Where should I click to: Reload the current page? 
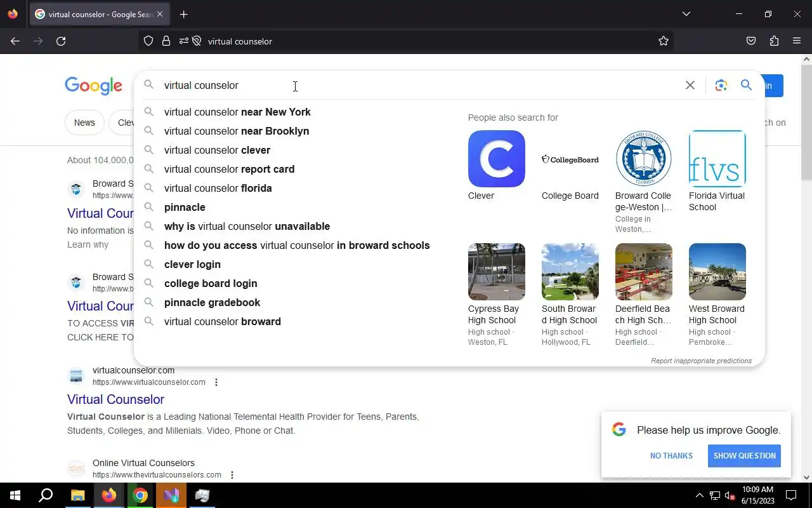61,41
